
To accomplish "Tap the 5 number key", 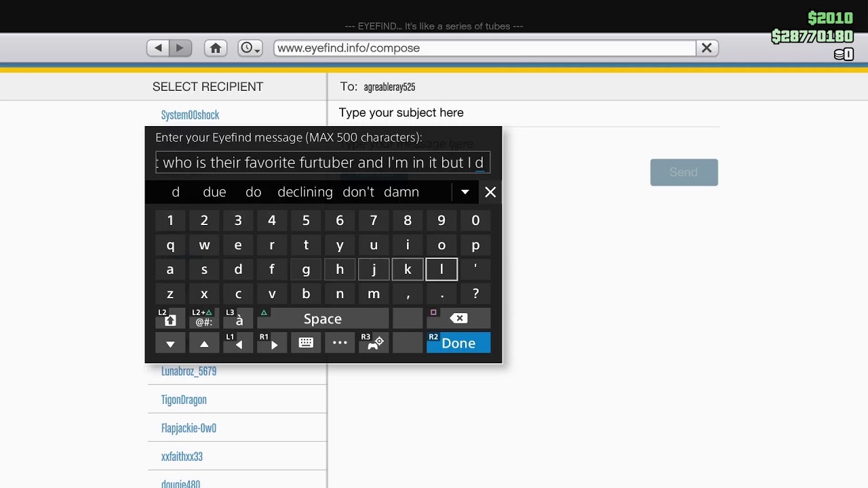I will [306, 220].
